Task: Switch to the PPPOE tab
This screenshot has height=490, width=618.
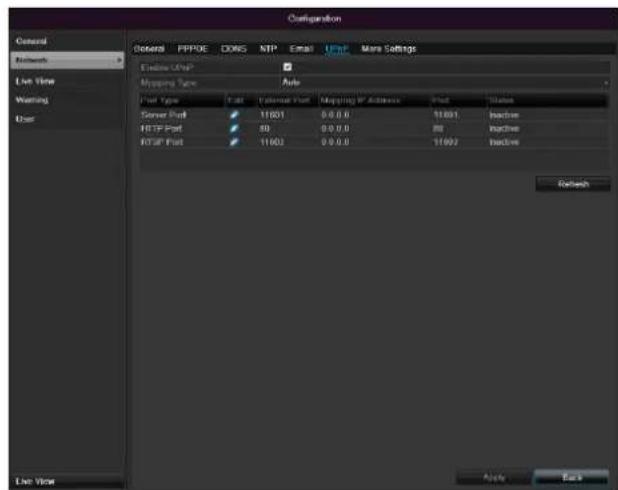Action: [x=195, y=49]
